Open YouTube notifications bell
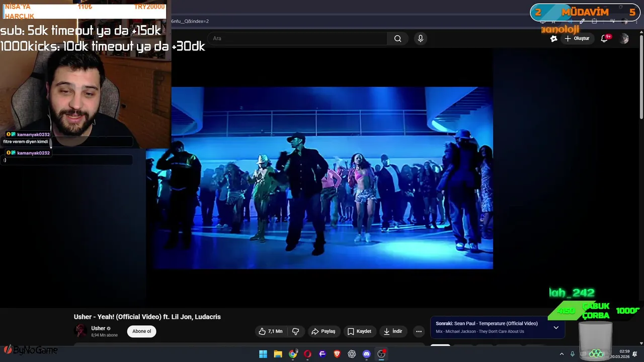The image size is (644, 362). coord(604,39)
